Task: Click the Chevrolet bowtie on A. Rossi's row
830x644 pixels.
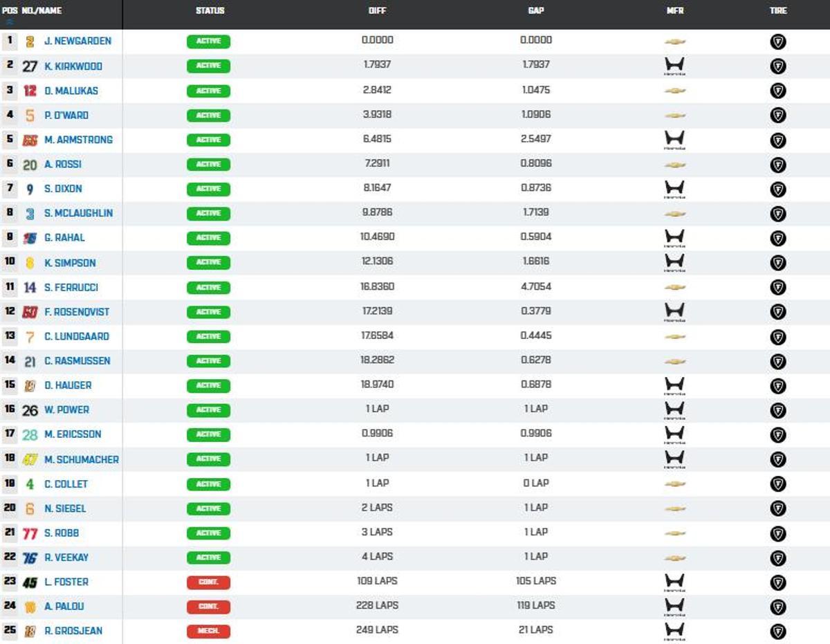Action: click(674, 165)
